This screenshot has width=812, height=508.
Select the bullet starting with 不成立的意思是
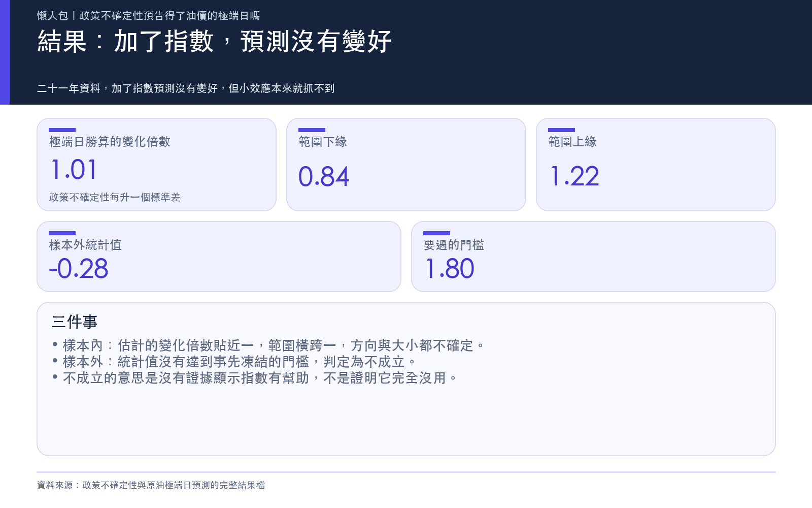coord(255,378)
